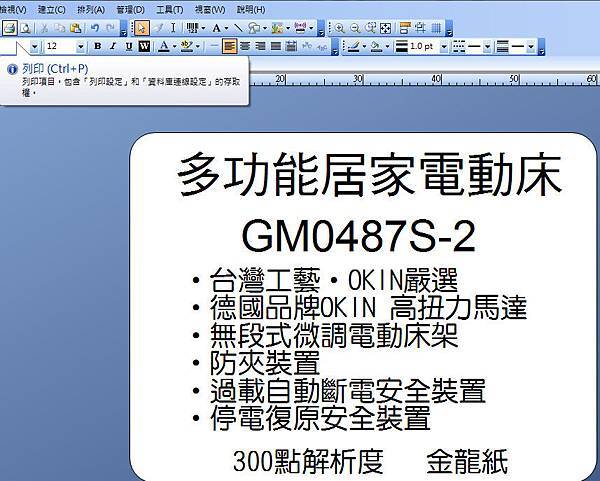Select the barcode creation tool
The width and height of the screenshot is (600, 481).
click(x=192, y=28)
